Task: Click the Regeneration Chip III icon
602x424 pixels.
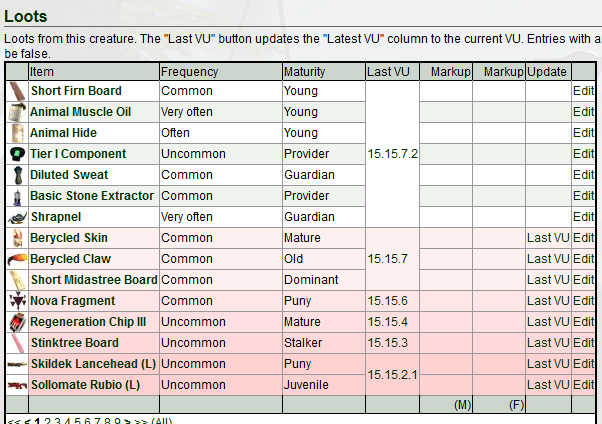Action: coord(17,322)
